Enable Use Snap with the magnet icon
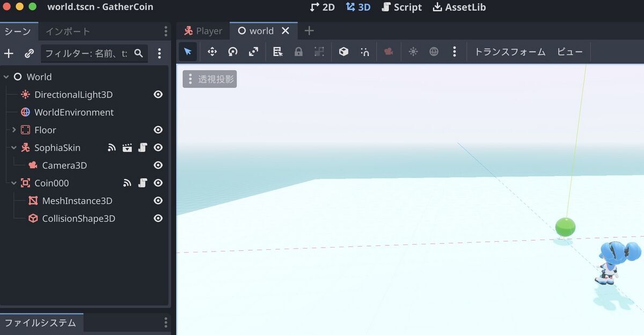 click(x=364, y=51)
